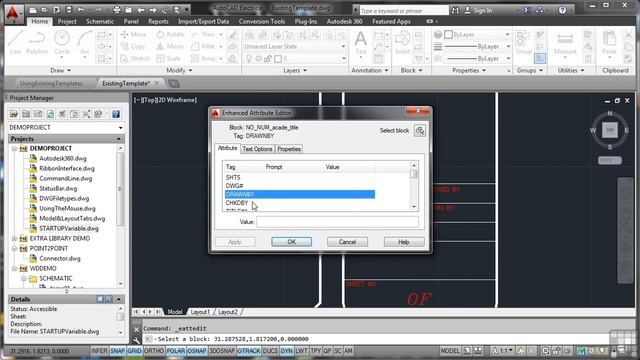Click the Insert block tool
The image size is (640, 360).
coord(402,42)
